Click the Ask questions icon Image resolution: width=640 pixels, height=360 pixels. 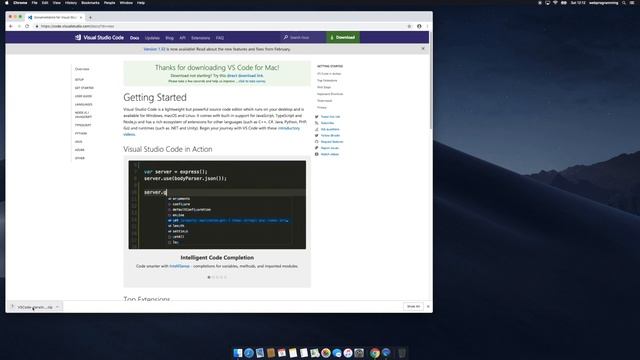(317, 129)
